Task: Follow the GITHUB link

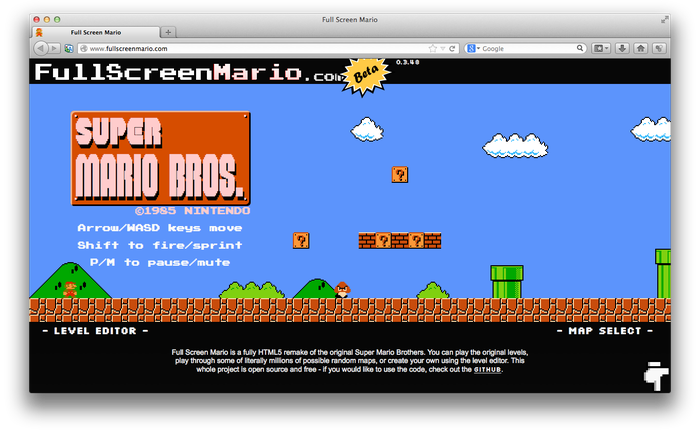Action: click(487, 370)
